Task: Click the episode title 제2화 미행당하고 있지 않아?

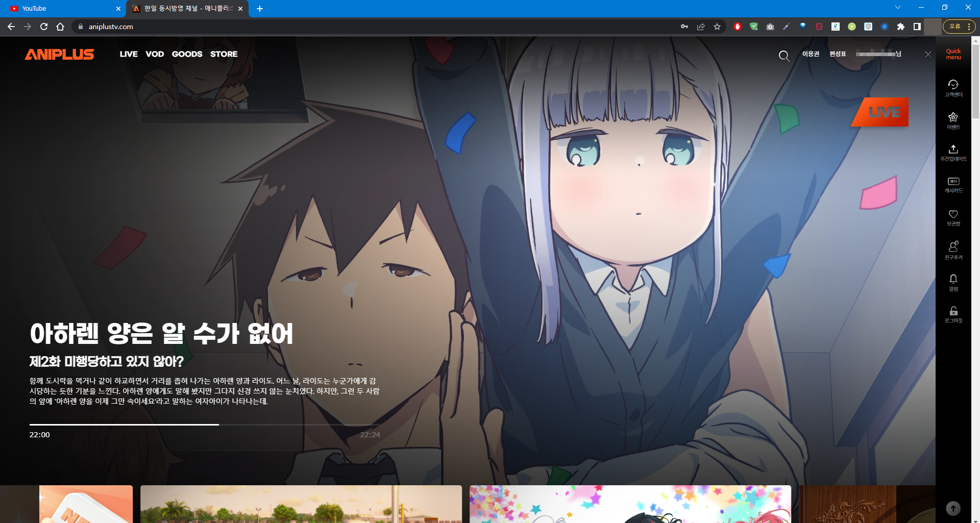Action: click(x=106, y=362)
